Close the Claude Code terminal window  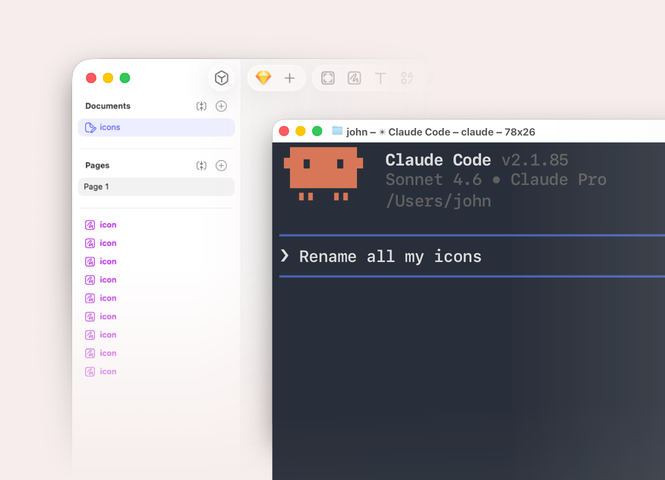tap(284, 131)
